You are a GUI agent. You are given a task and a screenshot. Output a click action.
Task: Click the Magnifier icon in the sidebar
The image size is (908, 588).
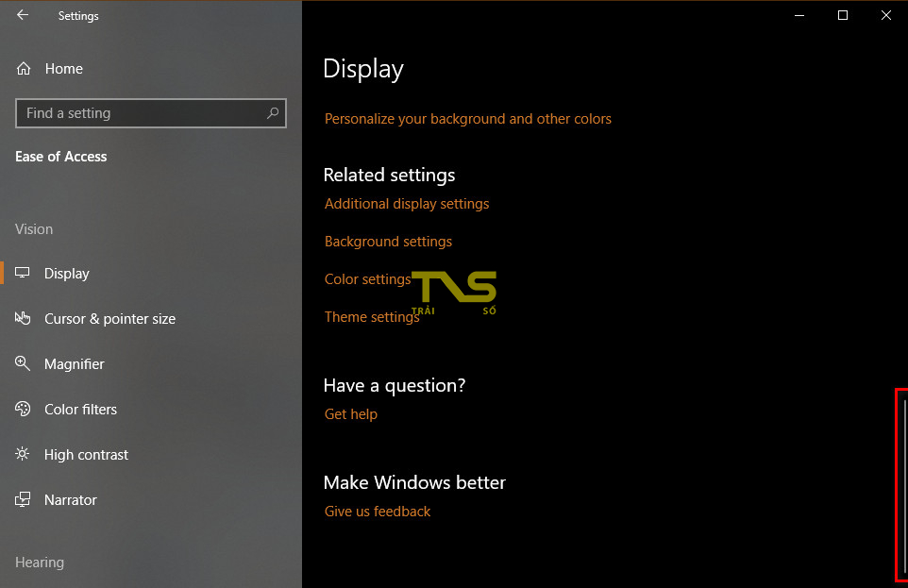pyautogui.click(x=24, y=364)
